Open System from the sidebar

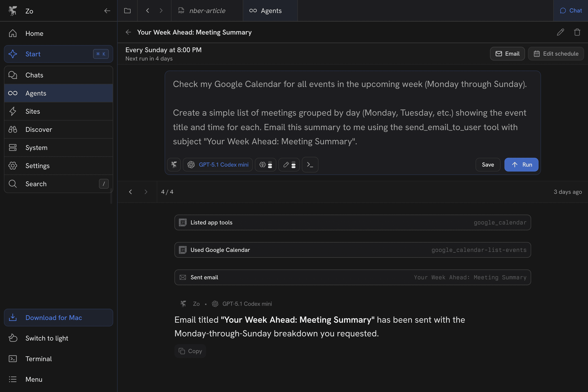click(x=36, y=147)
